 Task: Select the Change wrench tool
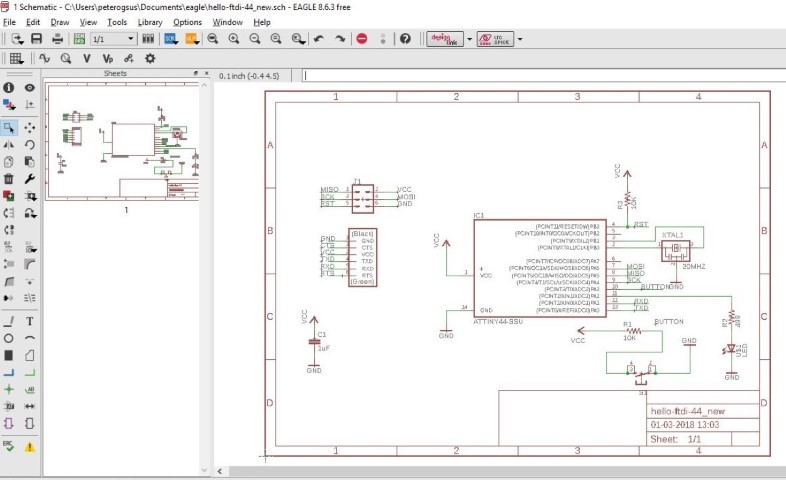click(30, 179)
